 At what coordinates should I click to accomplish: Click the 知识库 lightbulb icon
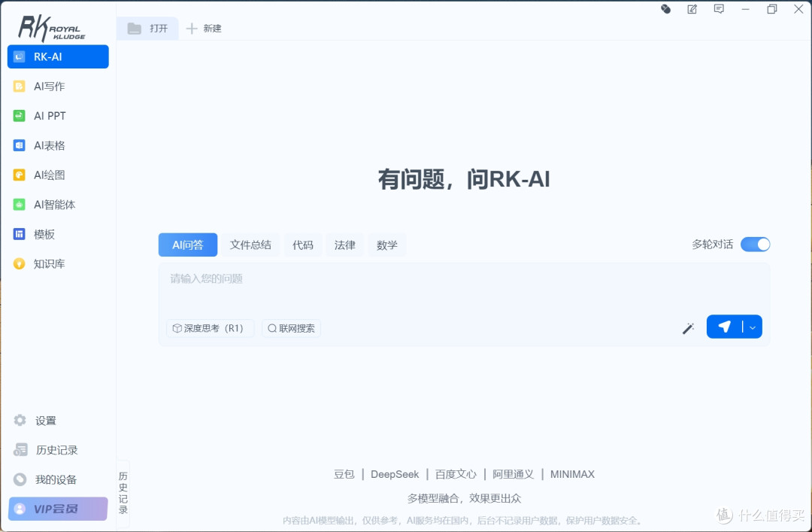click(x=19, y=263)
